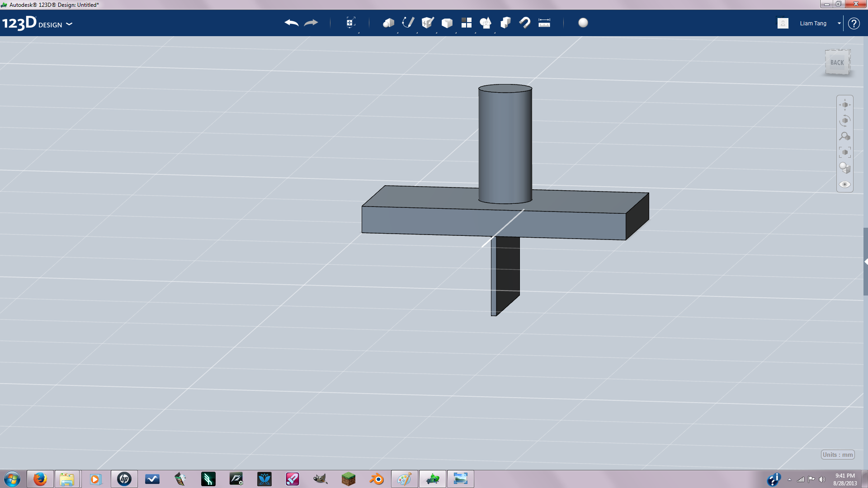The height and width of the screenshot is (488, 868).
Task: Open the Combine tool
Action: [x=505, y=23]
